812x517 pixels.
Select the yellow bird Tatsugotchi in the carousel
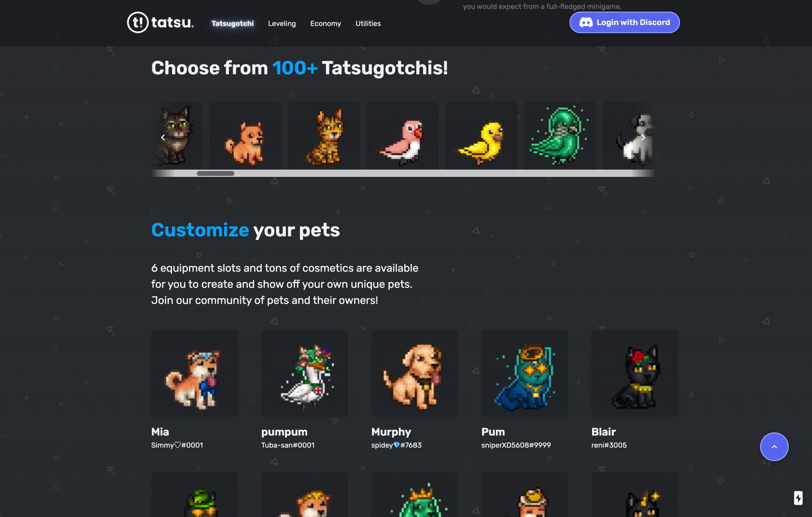pyautogui.click(x=481, y=135)
